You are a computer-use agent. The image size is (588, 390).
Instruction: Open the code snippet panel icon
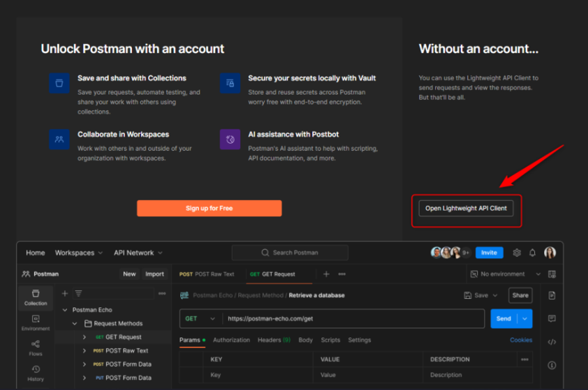pos(552,341)
